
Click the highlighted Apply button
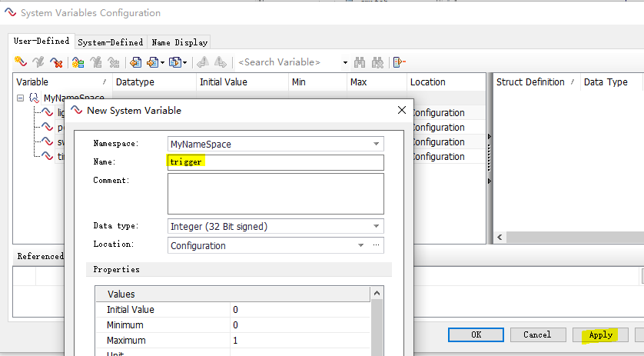pos(600,334)
